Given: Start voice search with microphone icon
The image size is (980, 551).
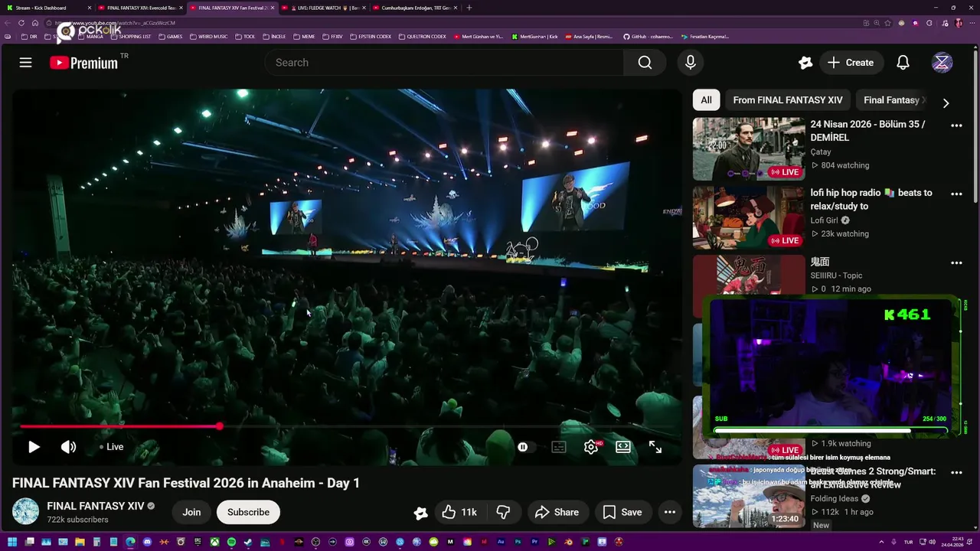Looking at the screenshot, I should [x=691, y=63].
